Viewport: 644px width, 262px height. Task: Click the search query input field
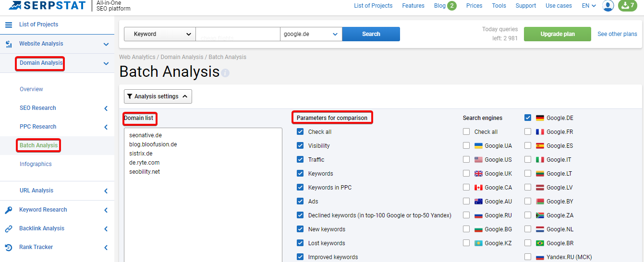[238, 34]
